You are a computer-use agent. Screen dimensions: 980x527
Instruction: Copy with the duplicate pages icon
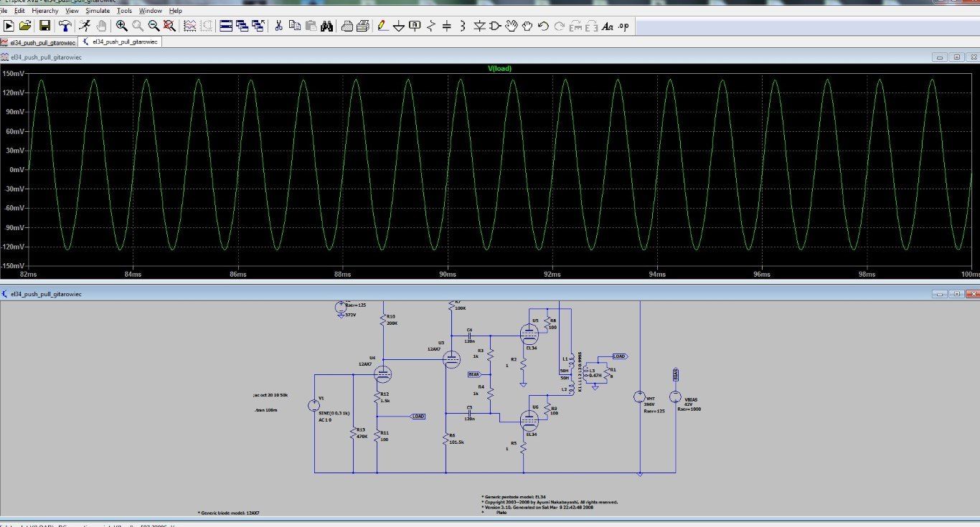pyautogui.click(x=295, y=26)
